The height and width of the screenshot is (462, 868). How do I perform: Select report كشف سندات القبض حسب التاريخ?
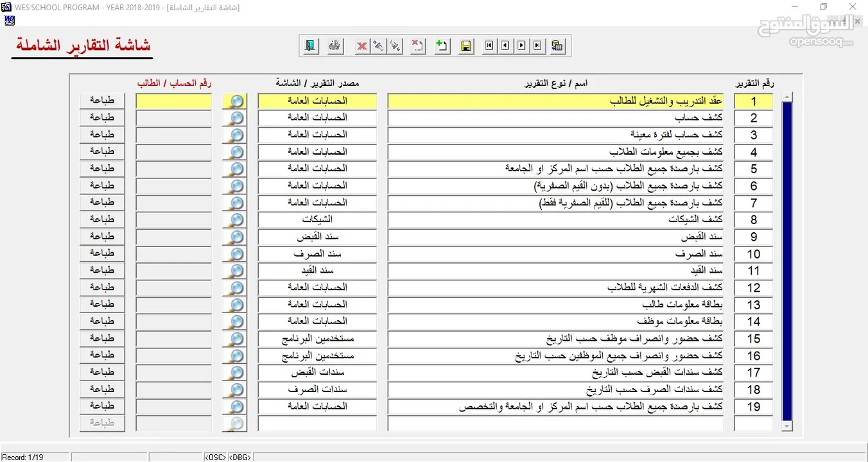(x=556, y=372)
